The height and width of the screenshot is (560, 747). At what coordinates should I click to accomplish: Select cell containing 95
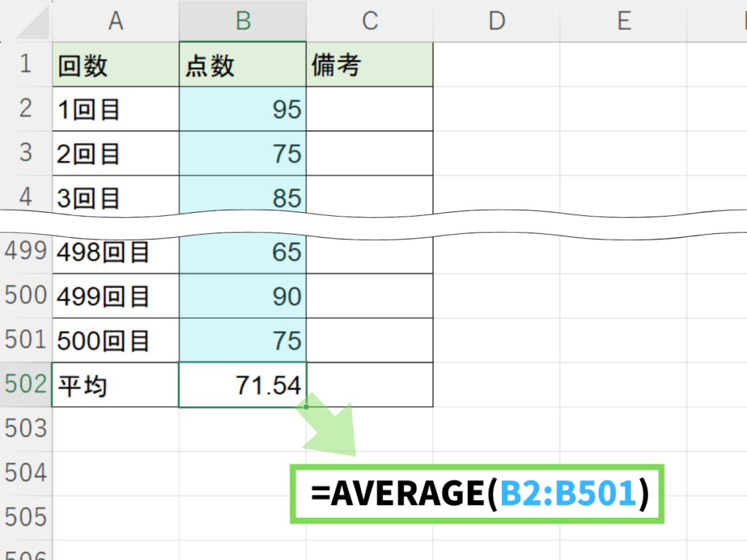click(243, 109)
